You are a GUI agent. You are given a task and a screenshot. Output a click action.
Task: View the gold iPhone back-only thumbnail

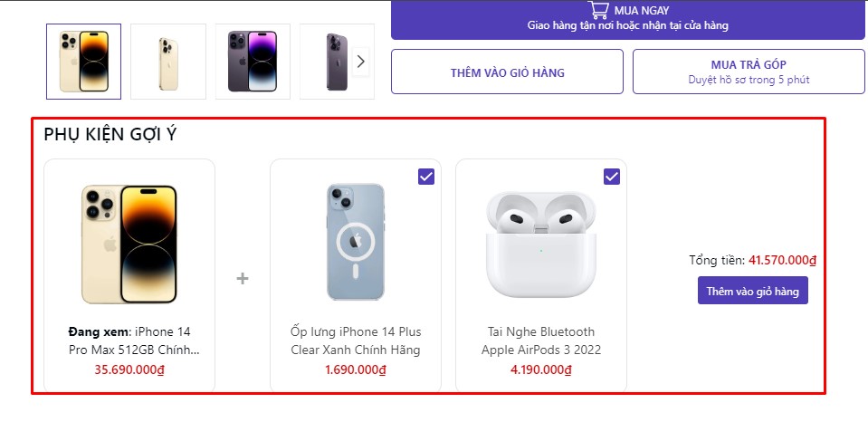click(x=167, y=62)
